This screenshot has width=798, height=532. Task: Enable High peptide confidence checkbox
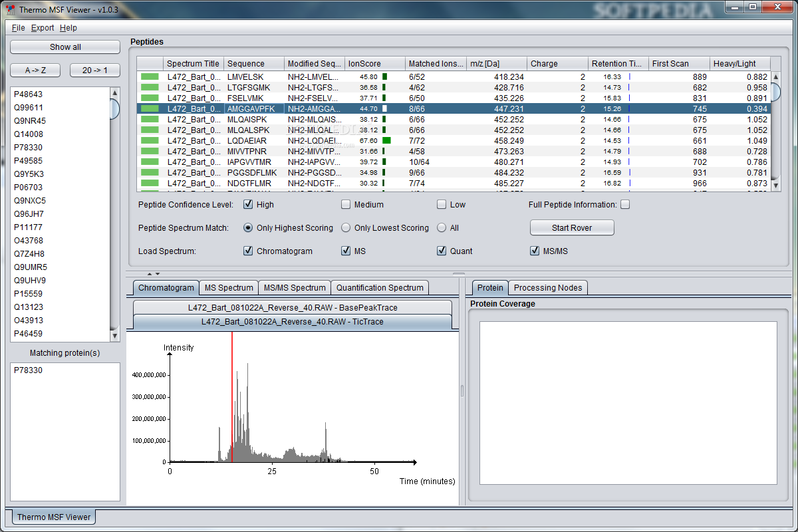click(248, 204)
